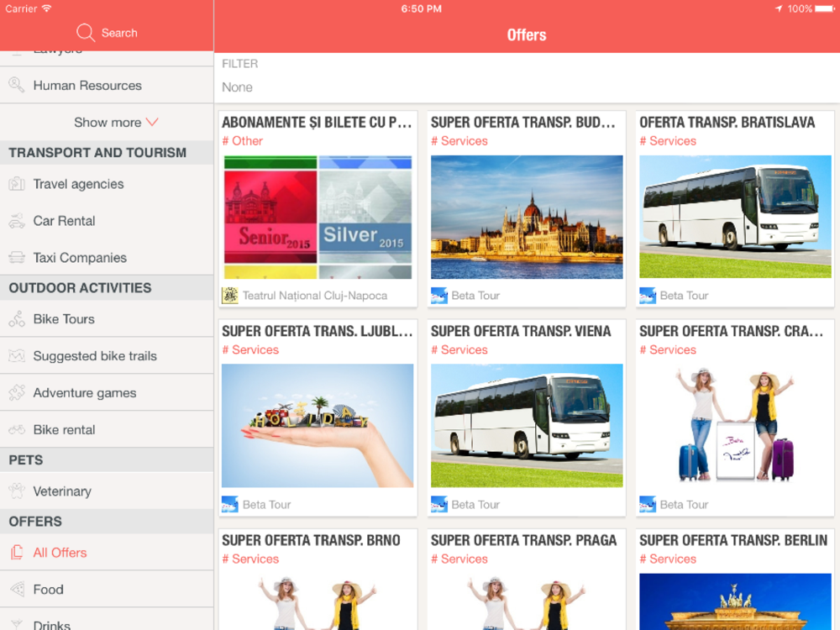840x630 pixels.
Task: Click the Veterinary paw icon
Action: click(17, 491)
